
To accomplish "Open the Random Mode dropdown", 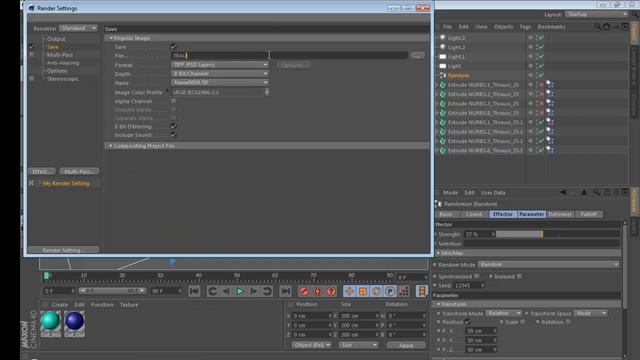I will coord(549,264).
